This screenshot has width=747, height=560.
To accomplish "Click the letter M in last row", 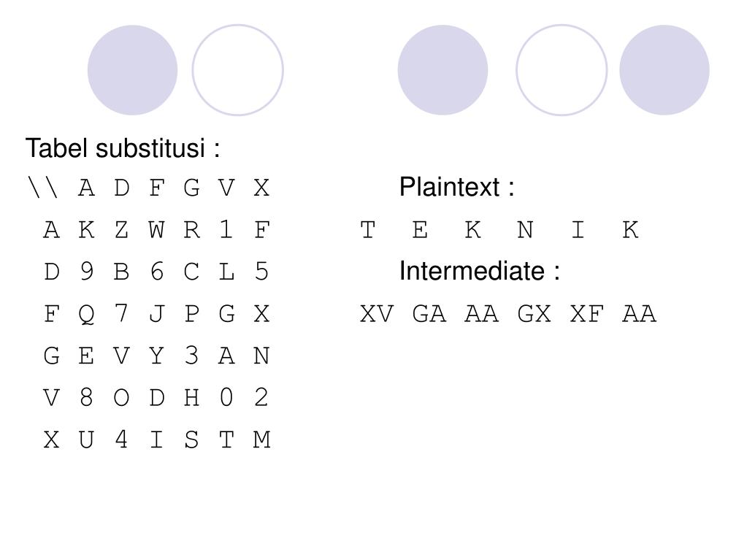I will 261,440.
